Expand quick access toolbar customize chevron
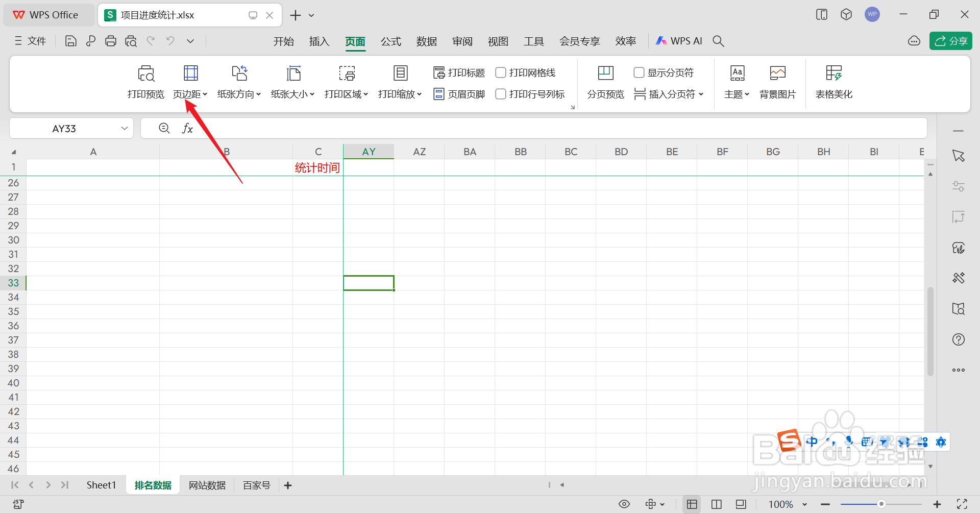 pyautogui.click(x=190, y=41)
